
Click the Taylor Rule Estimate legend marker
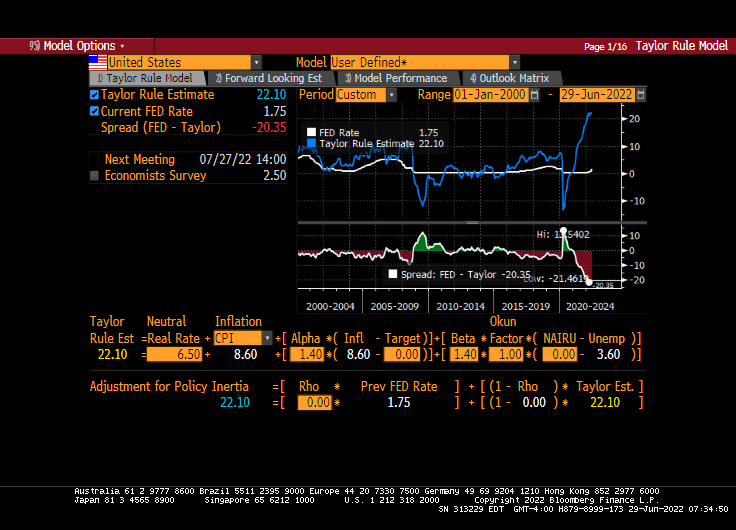point(311,144)
